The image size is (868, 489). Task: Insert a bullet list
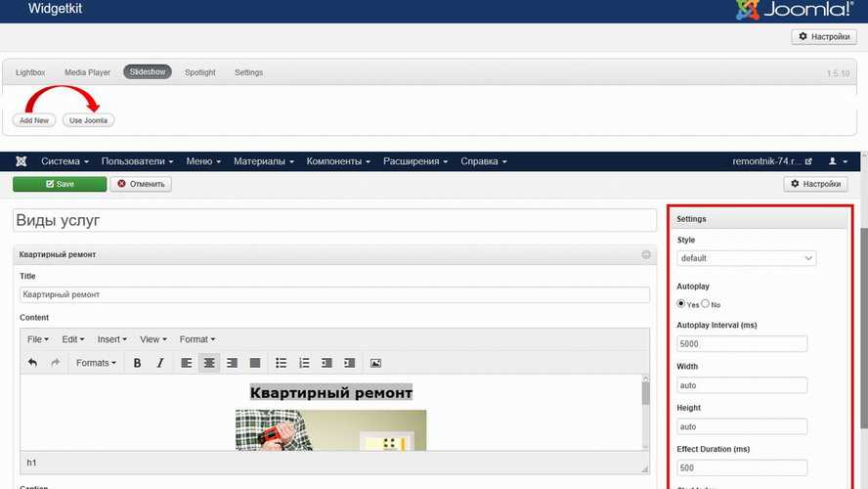point(282,363)
